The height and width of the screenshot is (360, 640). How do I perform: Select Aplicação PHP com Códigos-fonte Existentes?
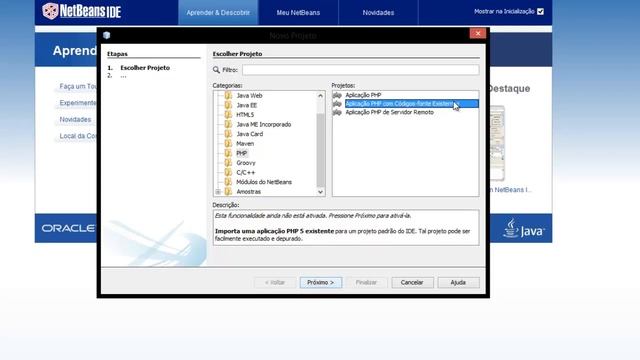click(411, 104)
